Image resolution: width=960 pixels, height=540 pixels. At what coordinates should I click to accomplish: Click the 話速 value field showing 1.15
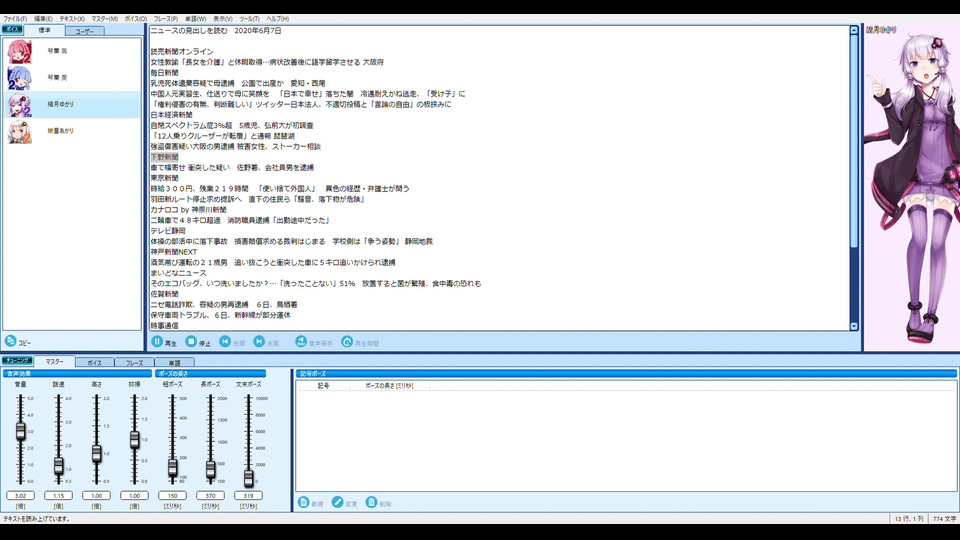click(58, 495)
